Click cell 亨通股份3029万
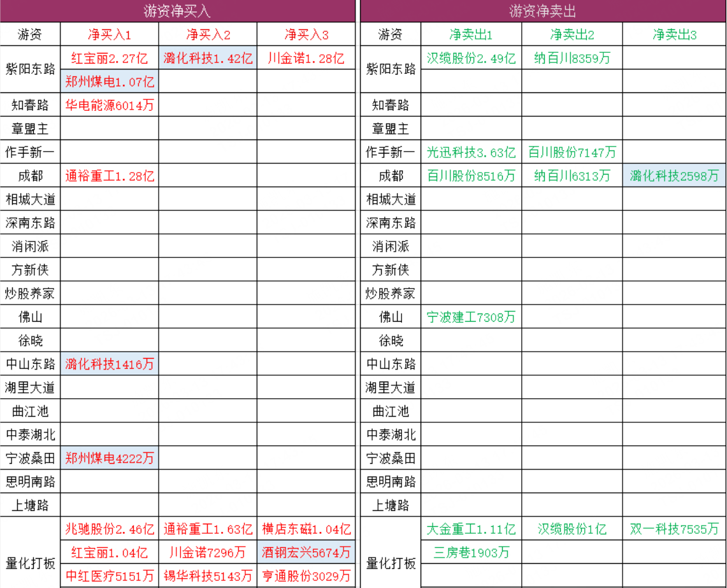 pos(306,576)
